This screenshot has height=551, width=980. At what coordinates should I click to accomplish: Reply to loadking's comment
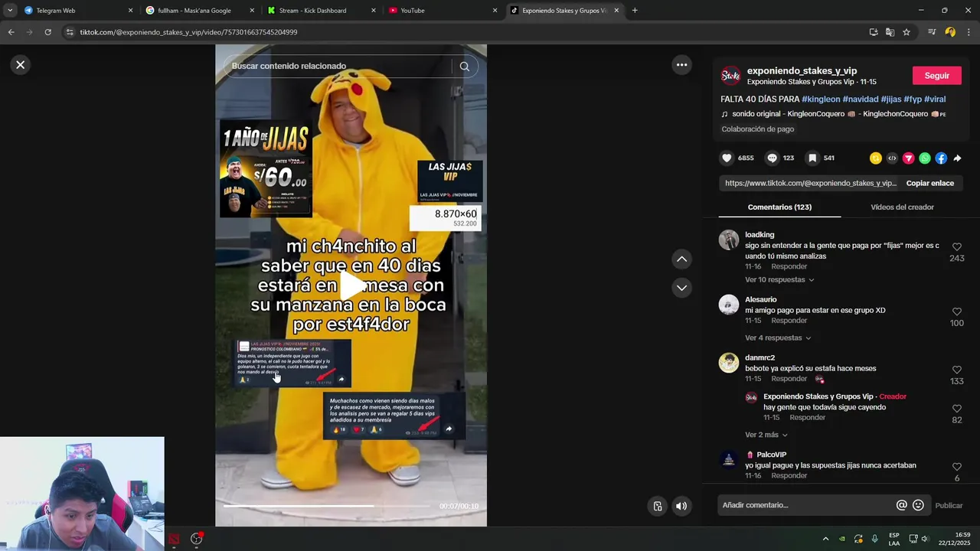789,267
